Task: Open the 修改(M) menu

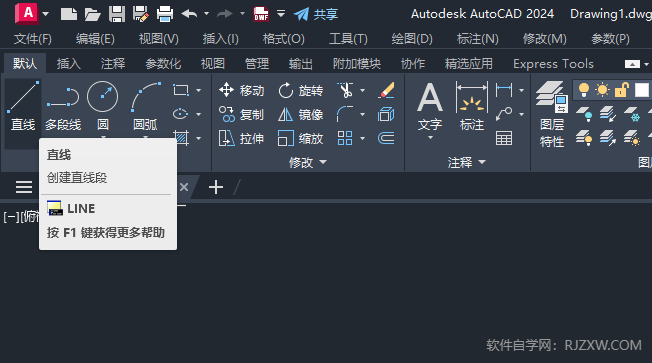Action: point(545,39)
